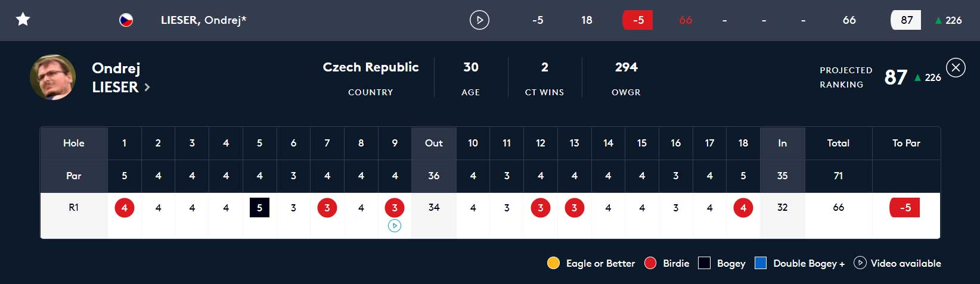Click the yellow Eagle or Better swatch
Image resolution: width=980 pixels, height=284 pixels.
click(x=553, y=263)
